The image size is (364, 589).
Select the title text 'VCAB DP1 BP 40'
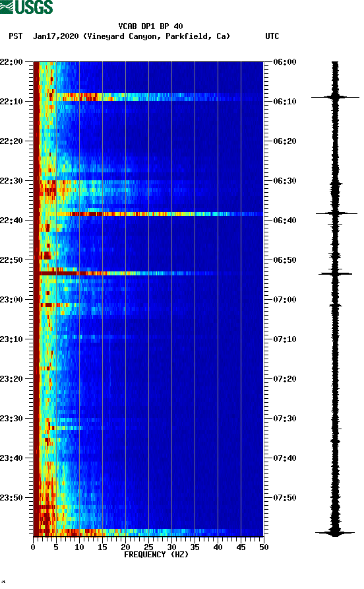tap(150, 26)
